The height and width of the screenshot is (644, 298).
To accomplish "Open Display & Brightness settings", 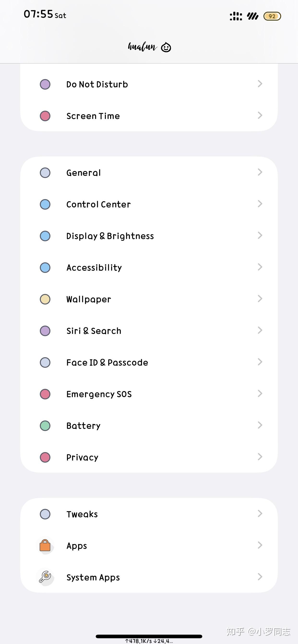I will [149, 236].
